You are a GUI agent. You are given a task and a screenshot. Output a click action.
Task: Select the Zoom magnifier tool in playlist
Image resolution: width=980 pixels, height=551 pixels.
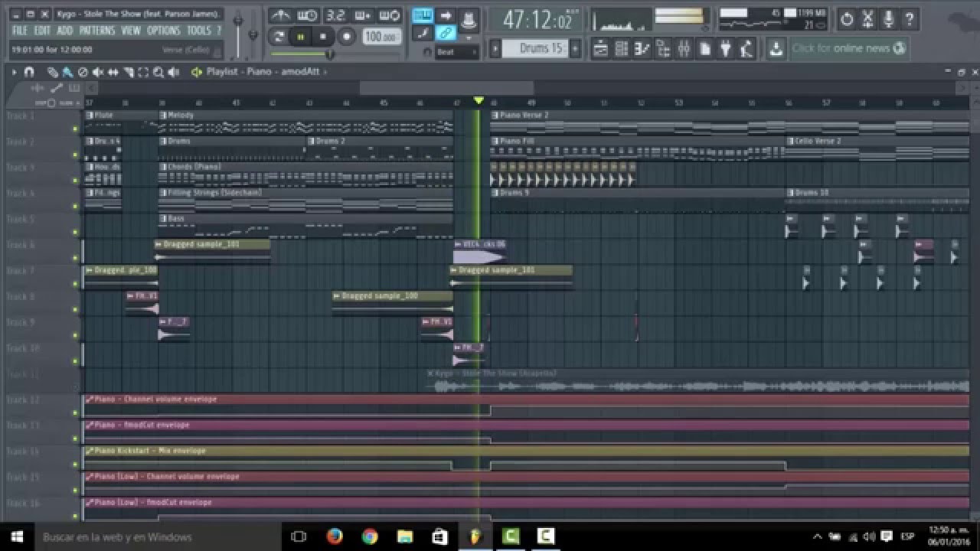click(158, 72)
